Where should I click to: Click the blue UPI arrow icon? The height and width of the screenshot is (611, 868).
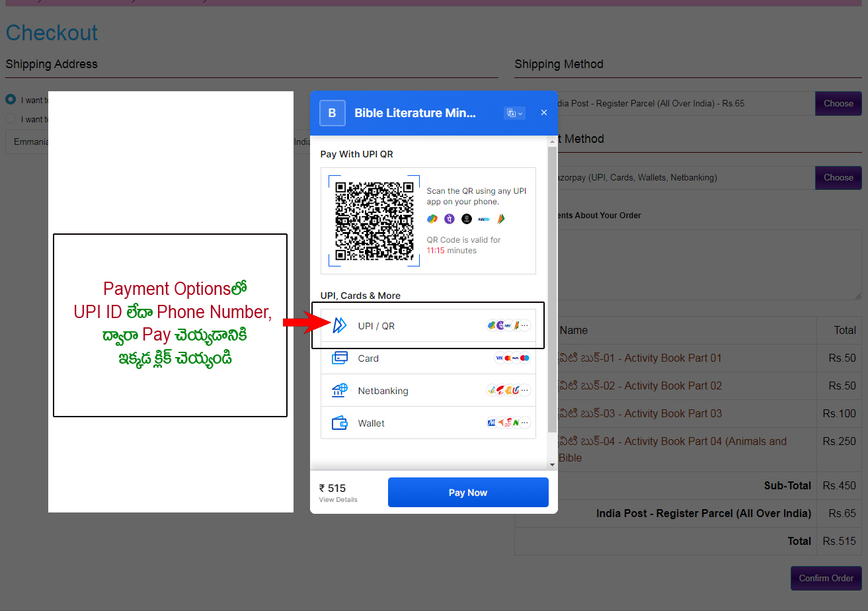[x=340, y=325]
